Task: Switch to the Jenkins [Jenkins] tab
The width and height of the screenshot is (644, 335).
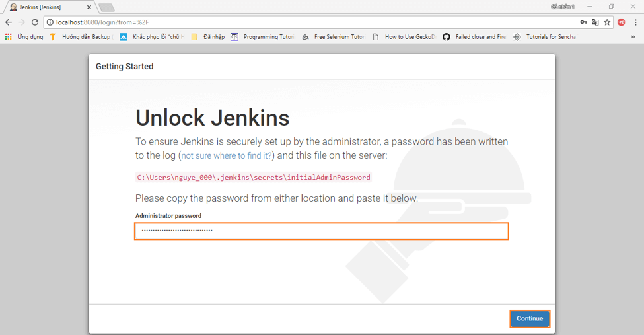Action: [x=45, y=7]
